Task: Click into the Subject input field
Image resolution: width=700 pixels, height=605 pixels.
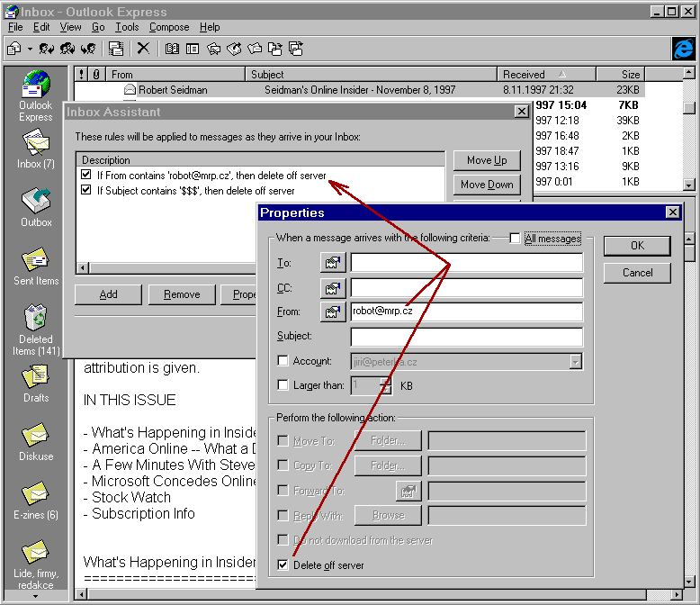Action: (x=466, y=337)
